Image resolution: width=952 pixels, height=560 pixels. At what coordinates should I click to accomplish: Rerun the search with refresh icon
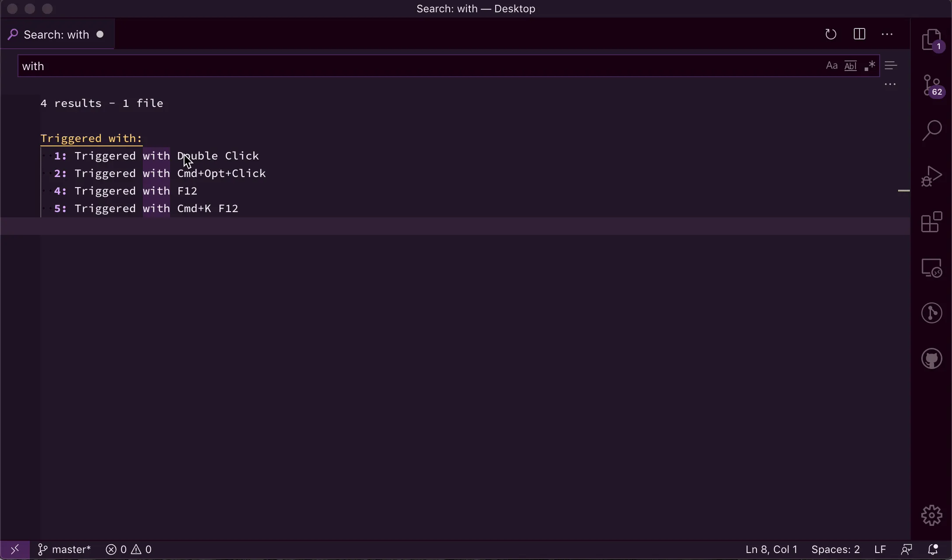(831, 34)
